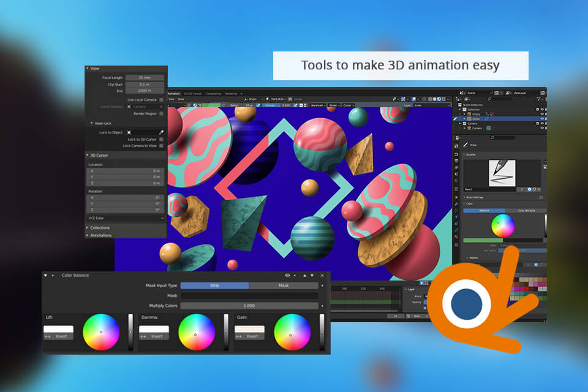Edit the Clip Start field
588x392 pixels.
click(x=145, y=85)
